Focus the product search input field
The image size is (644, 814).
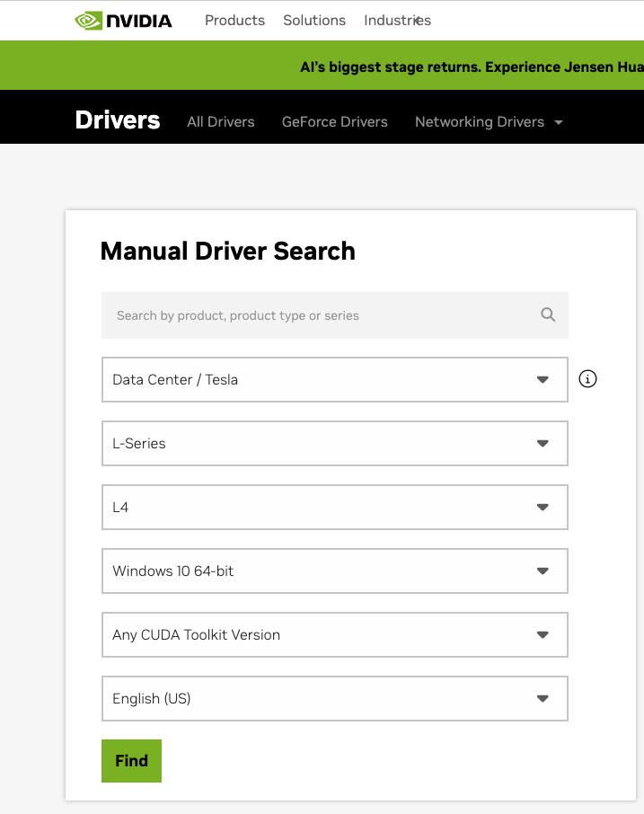pyautogui.click(x=319, y=315)
